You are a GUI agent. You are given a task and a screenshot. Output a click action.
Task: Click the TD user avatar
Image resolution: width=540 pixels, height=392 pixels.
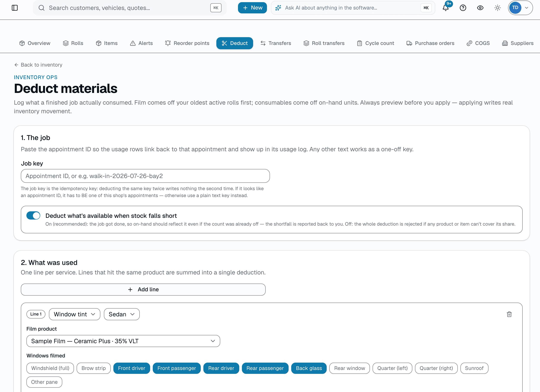point(515,8)
